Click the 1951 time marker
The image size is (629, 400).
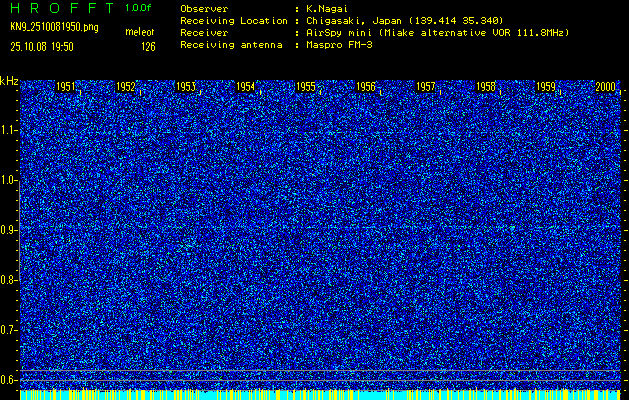66,87
